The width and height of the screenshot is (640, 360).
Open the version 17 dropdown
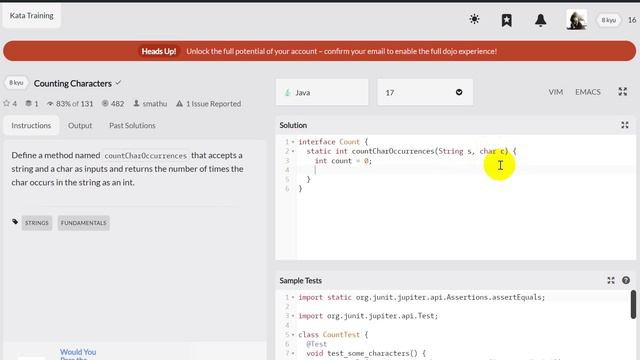point(425,92)
